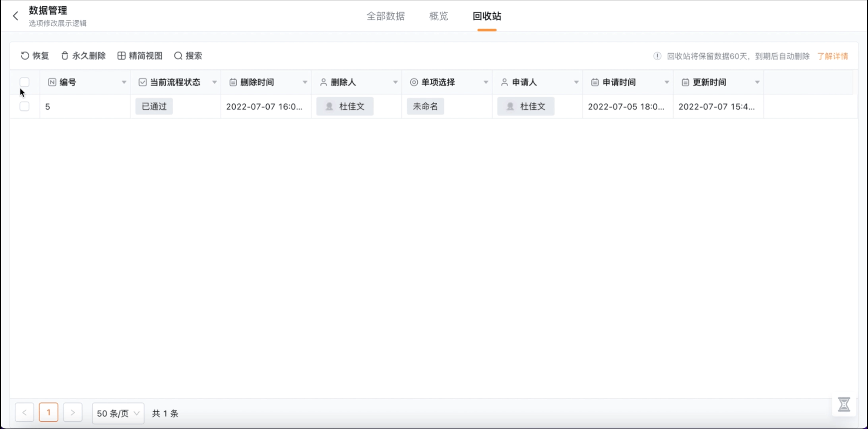
Task: Click the info icon beside recycle notice
Action: point(657,56)
